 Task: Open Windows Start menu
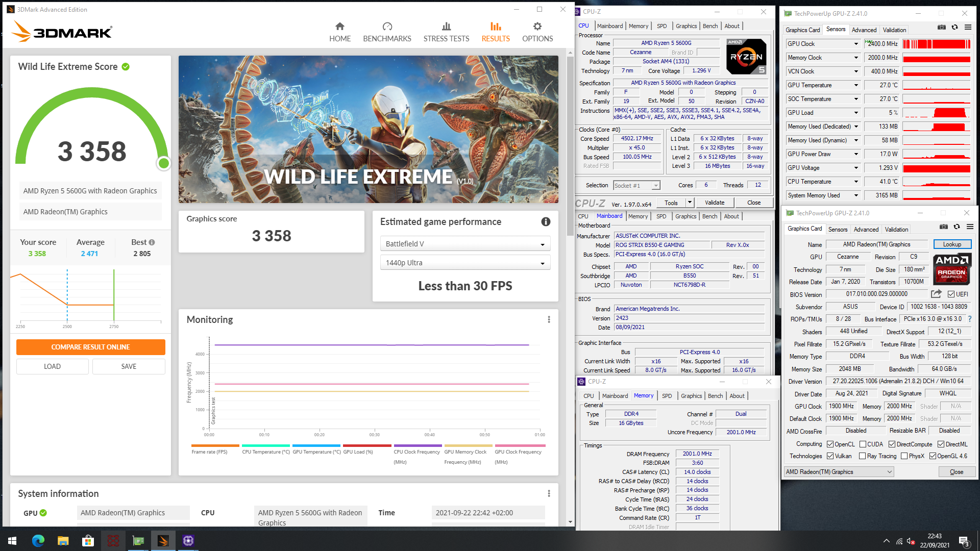12,541
